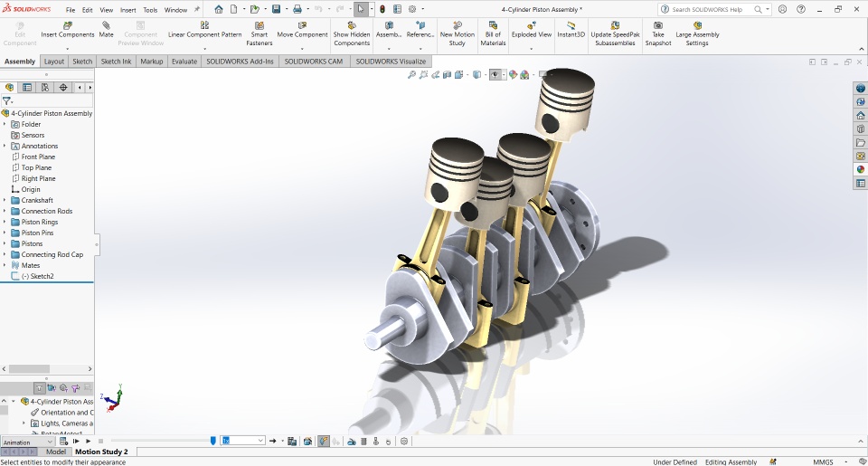Viewport: 868px width, 466px height.
Task: Take Snapshot of the assembly
Action: pyautogui.click(x=658, y=33)
